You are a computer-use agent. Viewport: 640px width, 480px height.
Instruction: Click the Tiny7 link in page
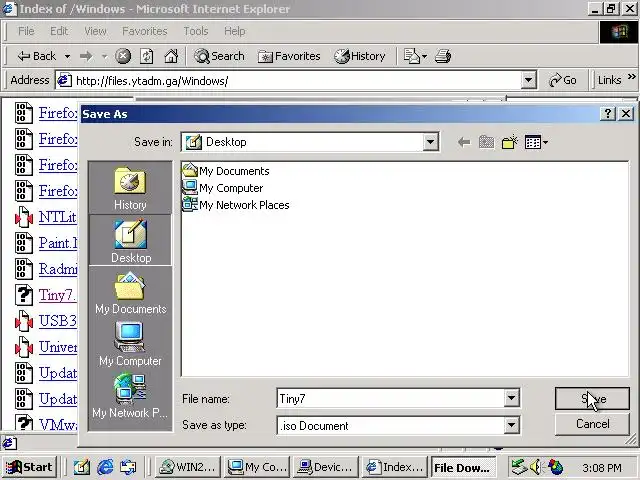(x=58, y=295)
